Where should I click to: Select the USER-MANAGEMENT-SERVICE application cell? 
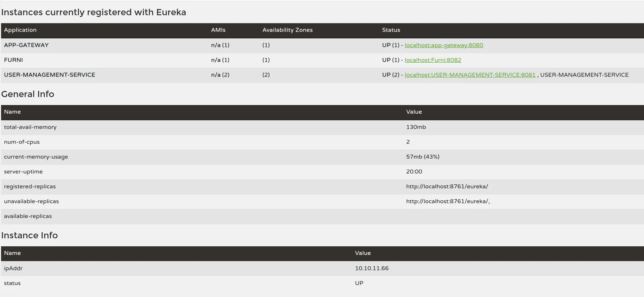[50, 75]
